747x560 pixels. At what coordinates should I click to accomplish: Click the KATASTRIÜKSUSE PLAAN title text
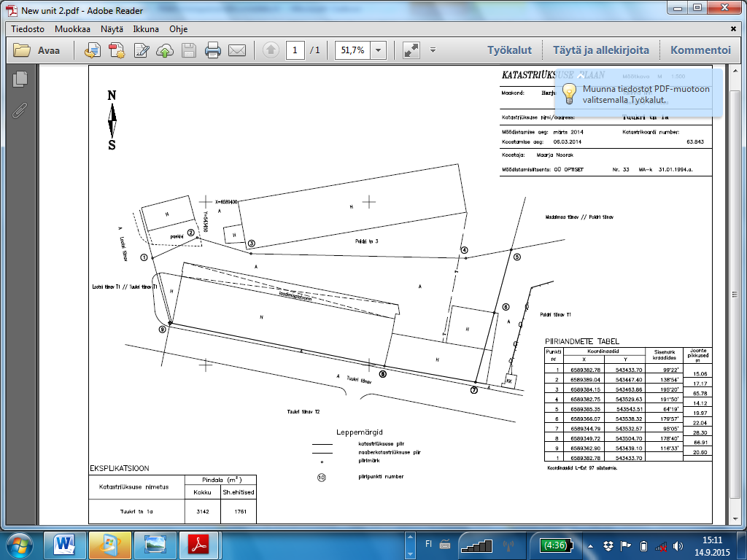pyautogui.click(x=553, y=75)
